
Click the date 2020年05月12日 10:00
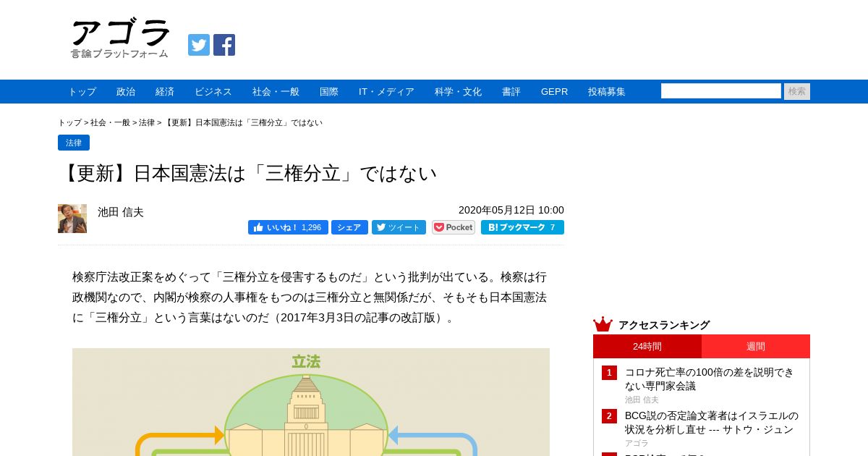(511, 210)
